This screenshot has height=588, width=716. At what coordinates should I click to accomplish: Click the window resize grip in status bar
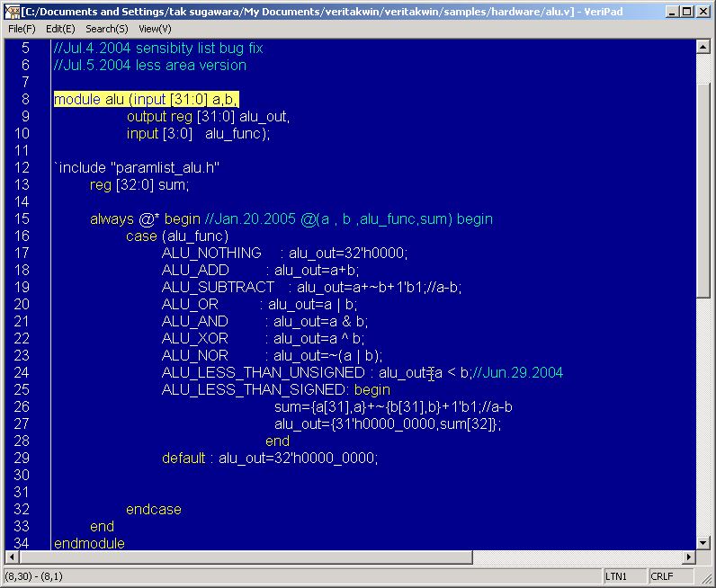[705, 577]
